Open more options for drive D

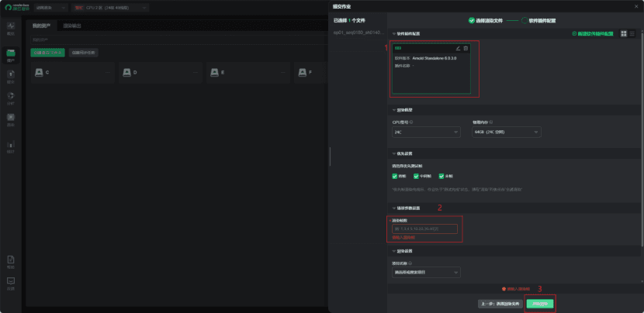[196, 72]
